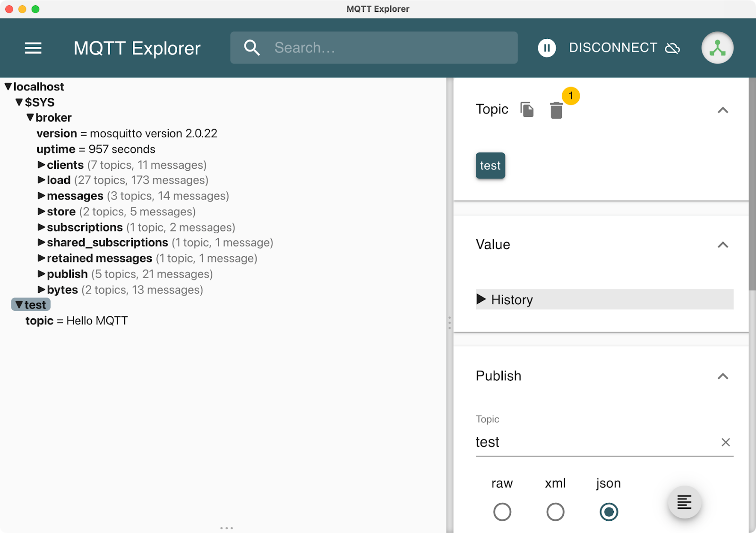The width and height of the screenshot is (756, 533).
Task: Clear the publish topic field with the X
Action: click(726, 442)
